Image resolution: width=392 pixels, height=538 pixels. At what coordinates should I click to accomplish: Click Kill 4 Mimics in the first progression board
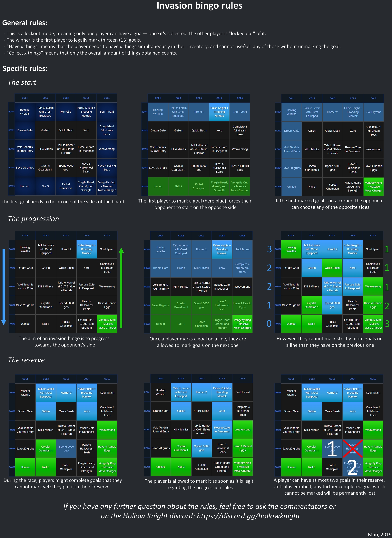click(x=45, y=286)
